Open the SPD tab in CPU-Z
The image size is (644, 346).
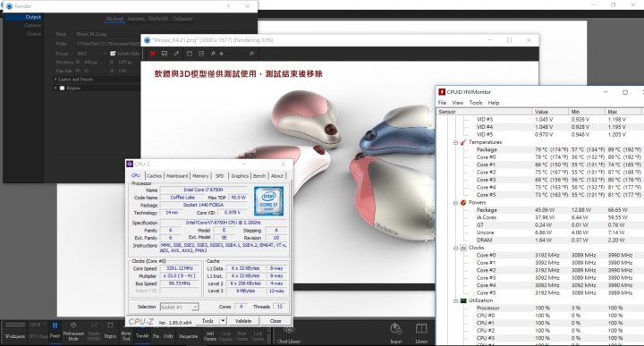(x=220, y=175)
